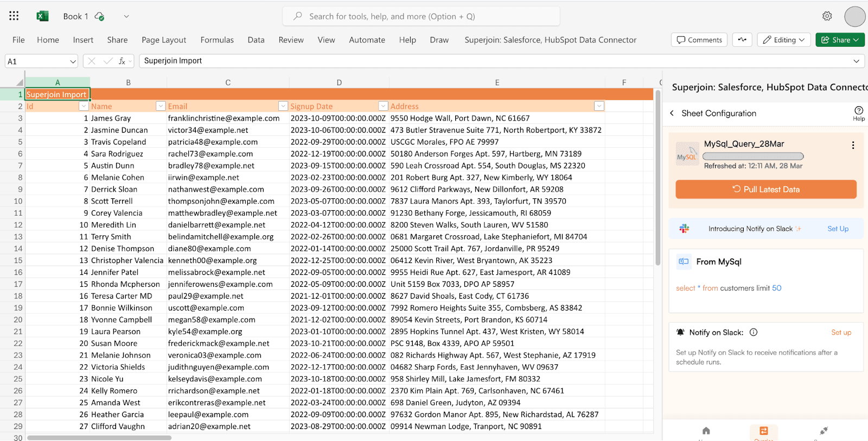This screenshot has width=868, height=441.
Task: Click the catch up activity icon
Action: [x=742, y=40]
